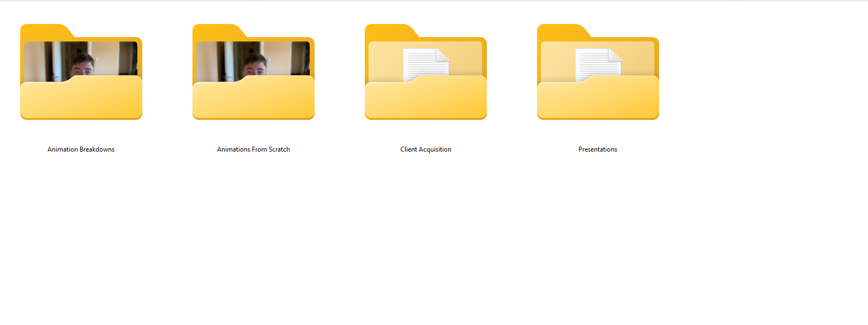Screen dimensions: 868x325
Task: Click gap between Animation Breakdowns and Animations From Scratch
Action: [167, 82]
